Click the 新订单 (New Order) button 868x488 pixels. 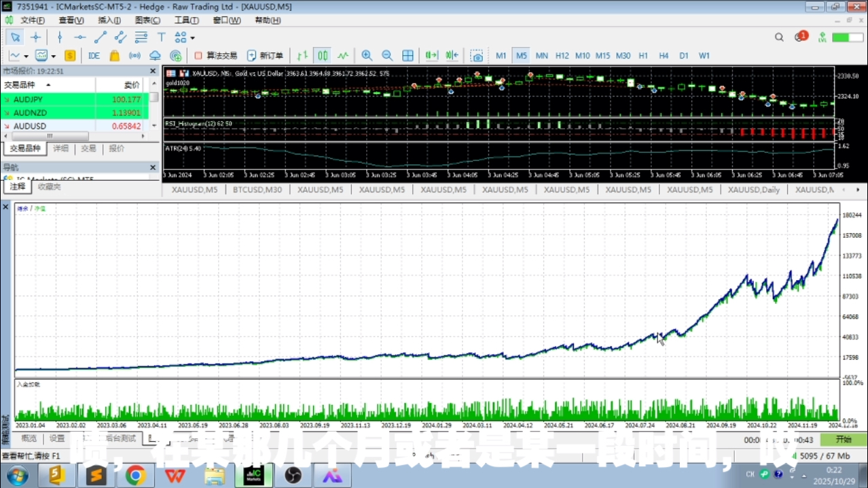pyautogui.click(x=265, y=56)
